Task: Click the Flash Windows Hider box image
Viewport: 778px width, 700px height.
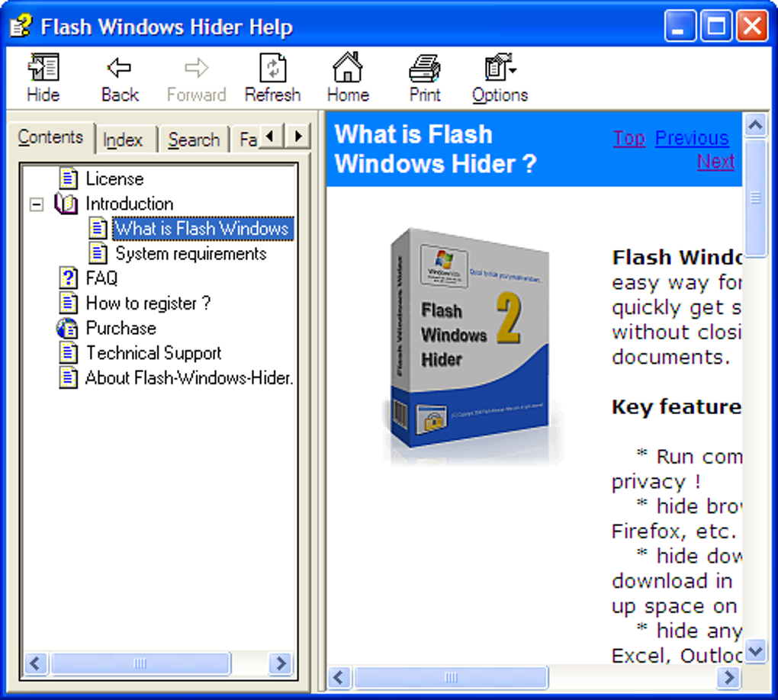Action: 471,345
